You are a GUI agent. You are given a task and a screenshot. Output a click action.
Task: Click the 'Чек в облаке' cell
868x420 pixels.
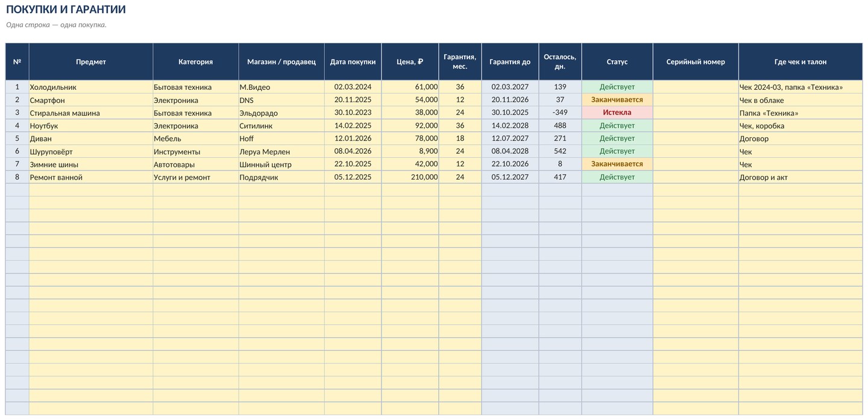pyautogui.click(x=800, y=100)
